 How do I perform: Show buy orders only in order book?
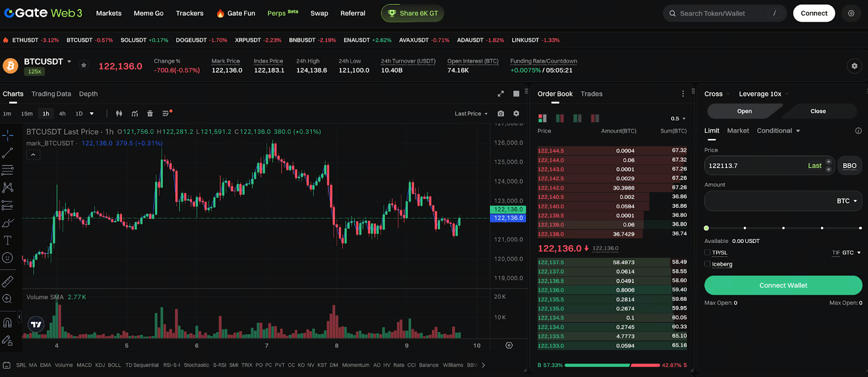577,118
